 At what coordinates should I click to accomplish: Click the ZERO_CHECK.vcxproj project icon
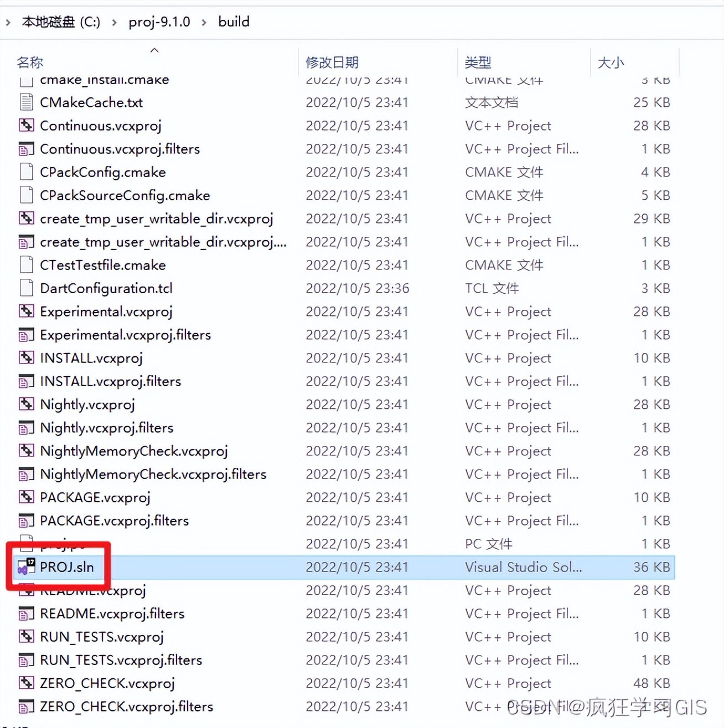click(26, 683)
